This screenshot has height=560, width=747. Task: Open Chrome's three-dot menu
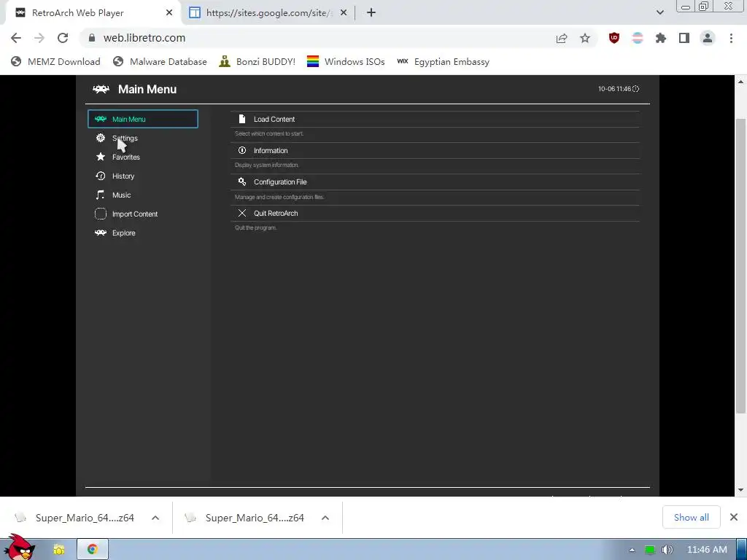(731, 38)
